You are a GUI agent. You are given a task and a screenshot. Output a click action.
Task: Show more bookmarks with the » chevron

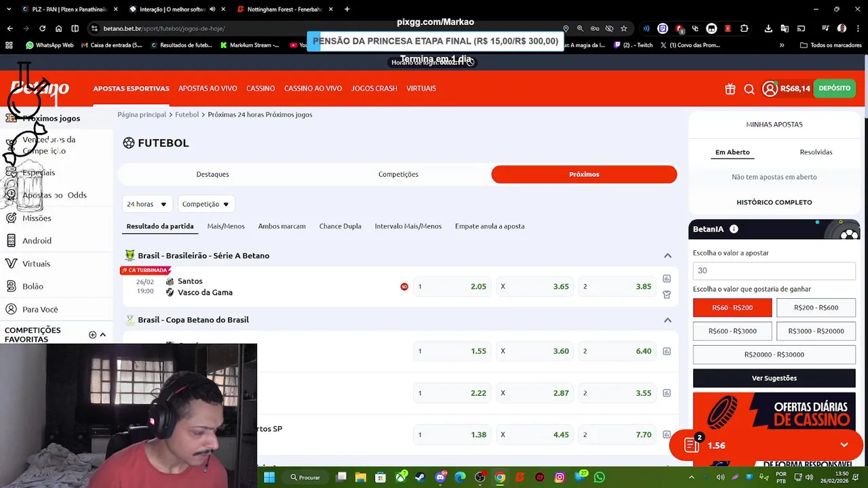[782, 45]
